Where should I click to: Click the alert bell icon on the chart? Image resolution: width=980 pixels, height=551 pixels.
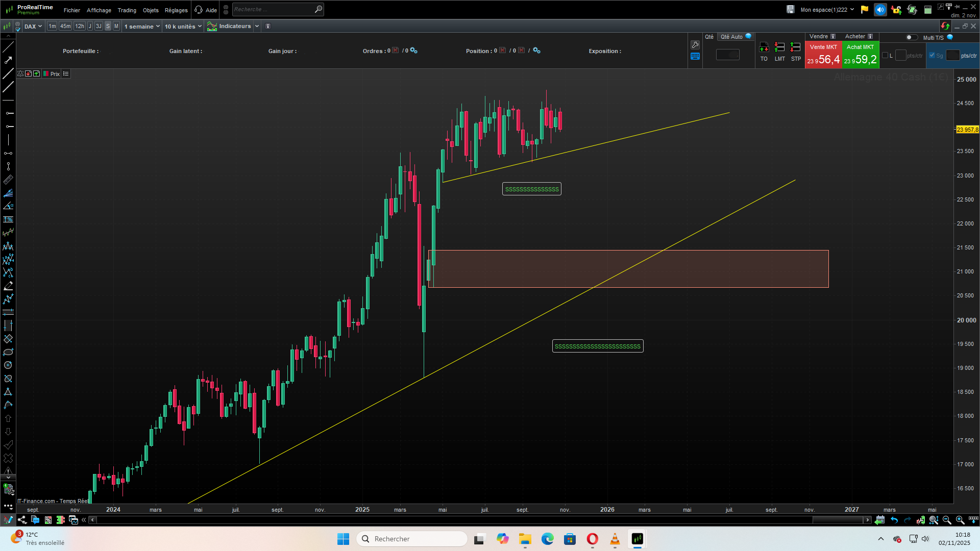[20, 74]
